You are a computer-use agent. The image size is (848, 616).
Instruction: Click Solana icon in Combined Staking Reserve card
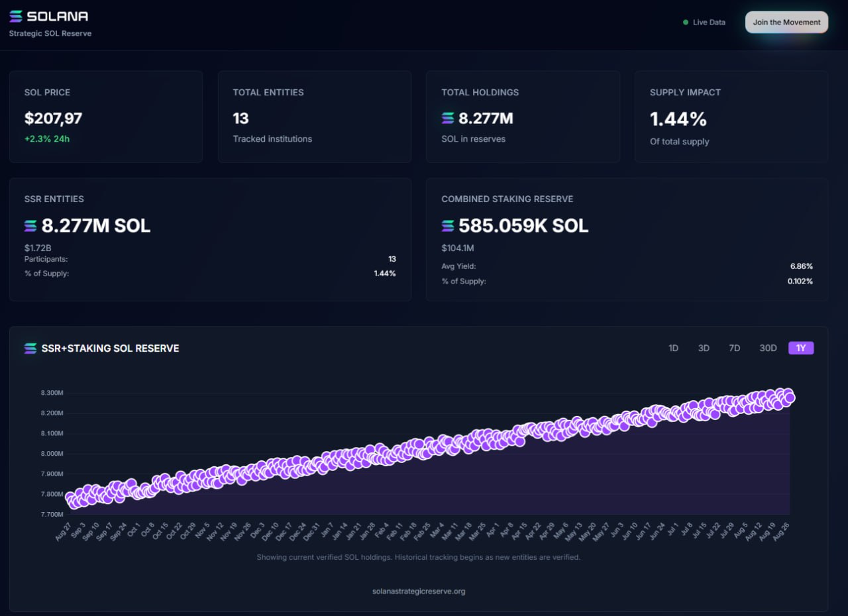[448, 226]
